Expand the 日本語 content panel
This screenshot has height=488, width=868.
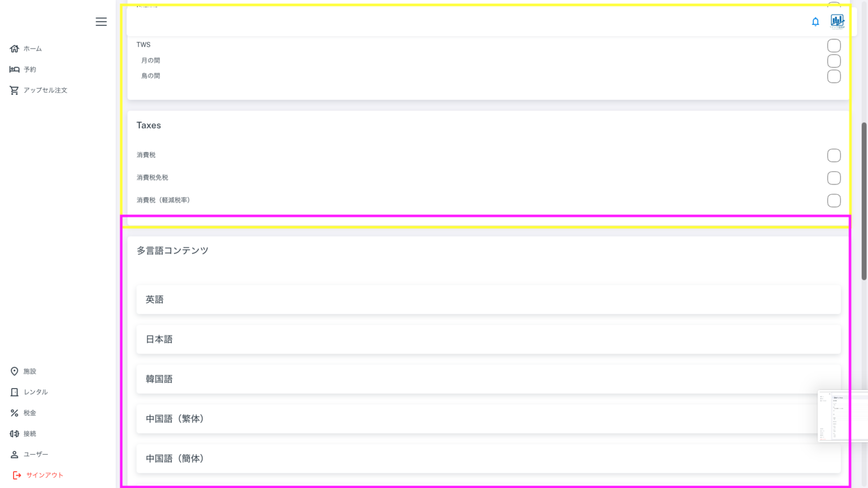point(488,339)
